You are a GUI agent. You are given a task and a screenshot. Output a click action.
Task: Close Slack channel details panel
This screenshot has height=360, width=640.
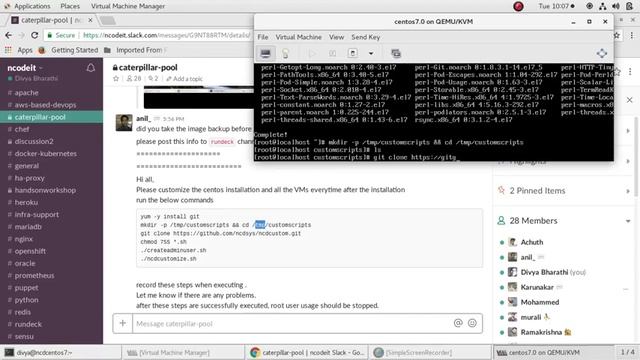point(629,100)
